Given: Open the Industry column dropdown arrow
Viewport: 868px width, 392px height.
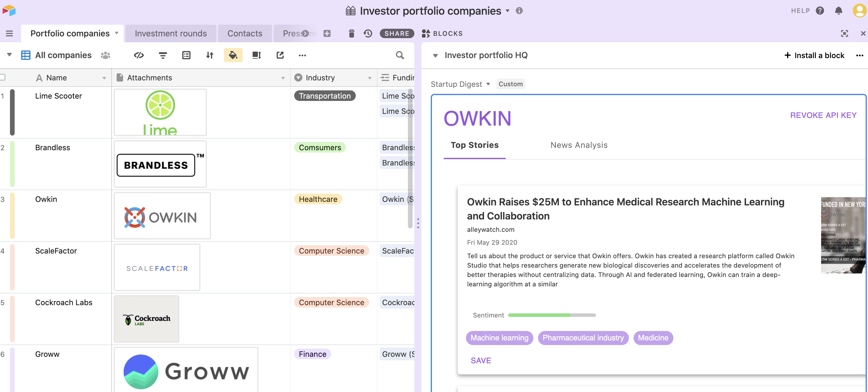Looking at the screenshot, I should pos(370,78).
